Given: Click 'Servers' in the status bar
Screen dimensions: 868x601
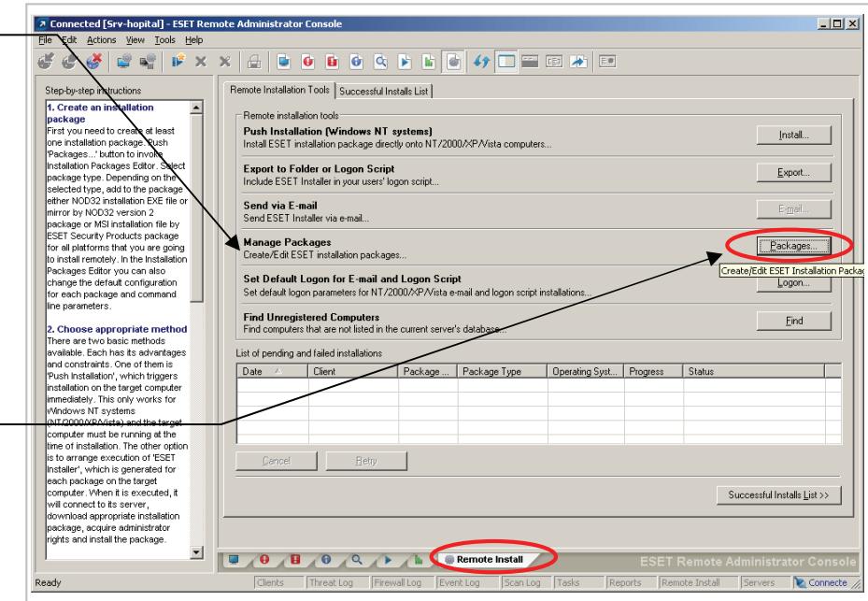Looking at the screenshot, I should (759, 582).
